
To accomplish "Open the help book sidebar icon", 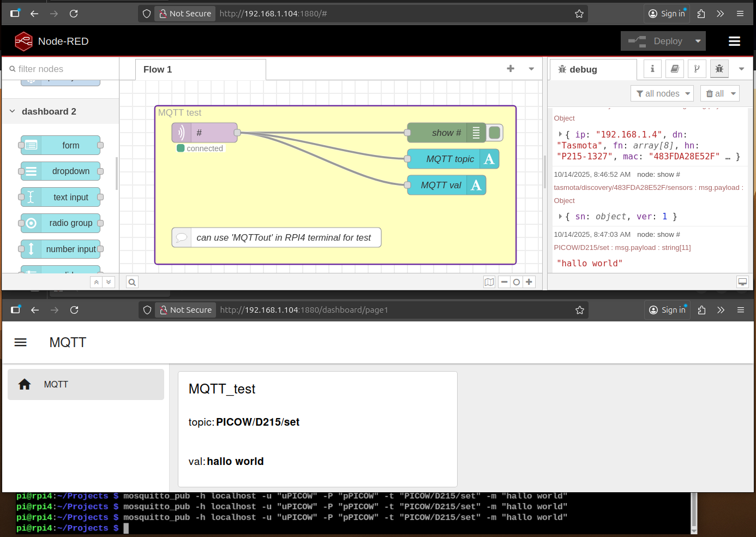I will pos(675,69).
